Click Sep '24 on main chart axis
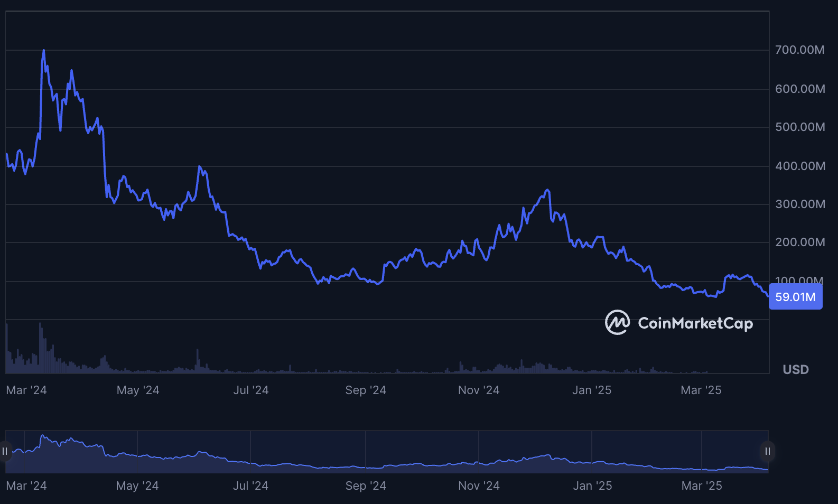Screen dimensions: 838x504 366,390
